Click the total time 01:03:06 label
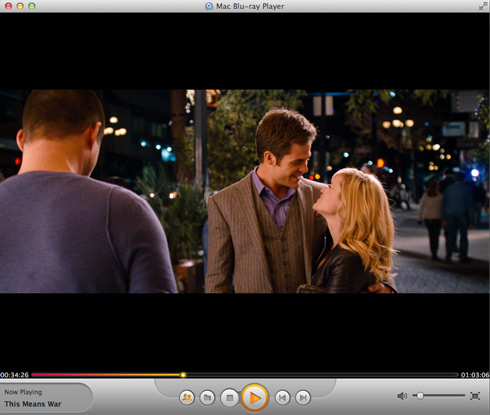This screenshot has height=415, width=490. point(475,375)
